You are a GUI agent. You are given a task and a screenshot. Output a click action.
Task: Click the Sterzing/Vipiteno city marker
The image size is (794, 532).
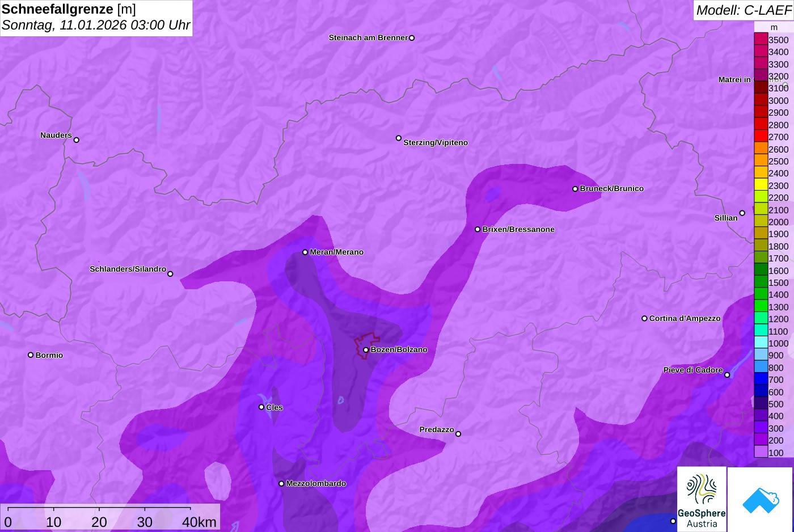pos(399,138)
